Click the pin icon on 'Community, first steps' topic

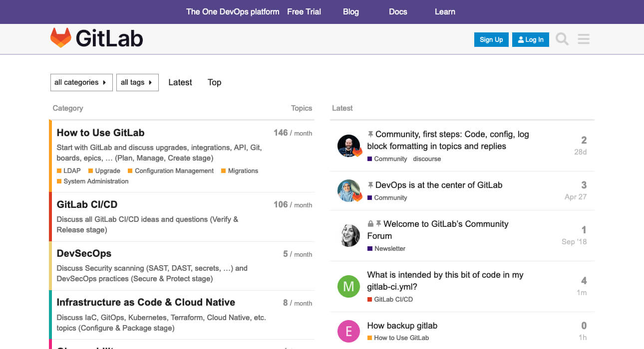[370, 135]
